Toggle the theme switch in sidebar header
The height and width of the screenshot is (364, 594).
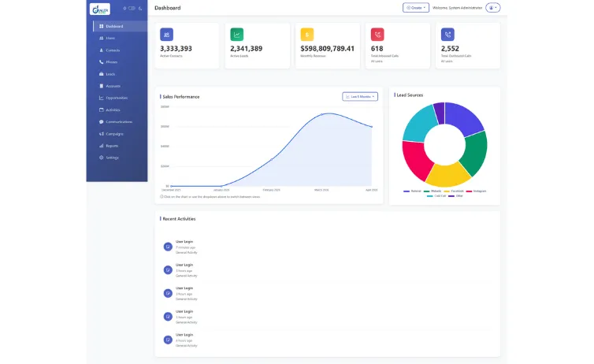tap(132, 8)
